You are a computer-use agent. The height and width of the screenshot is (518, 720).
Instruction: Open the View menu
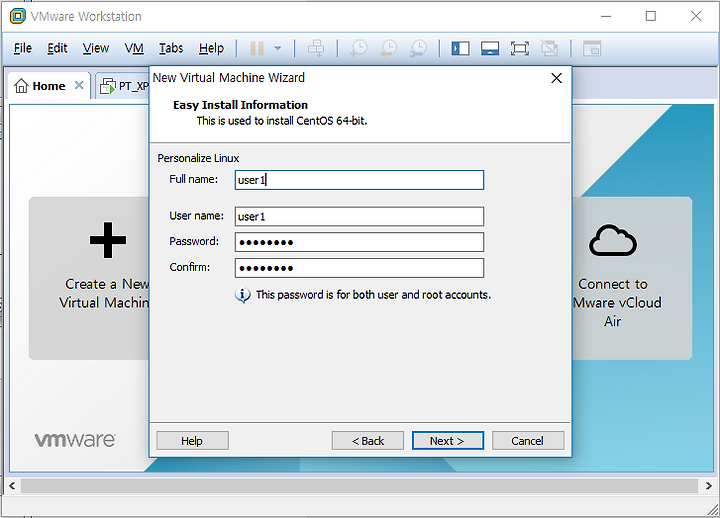click(x=96, y=48)
